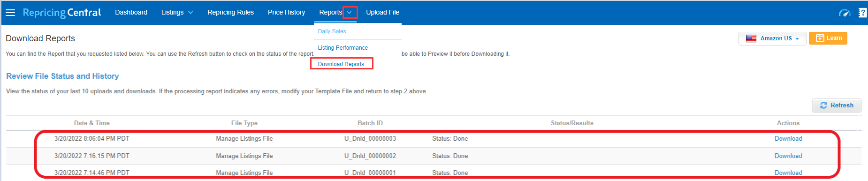Go to the Dashboard menu item
The image size is (868, 181).
(x=131, y=13)
